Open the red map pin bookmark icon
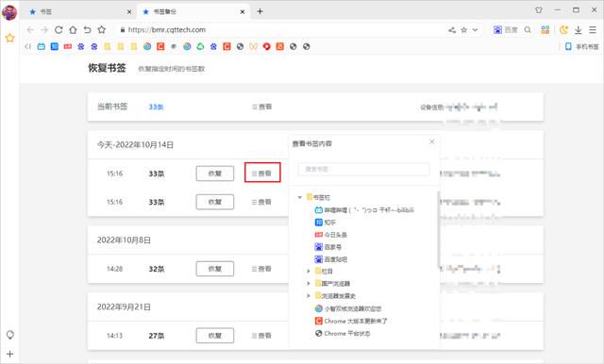604x364 pixels. (x=266, y=46)
